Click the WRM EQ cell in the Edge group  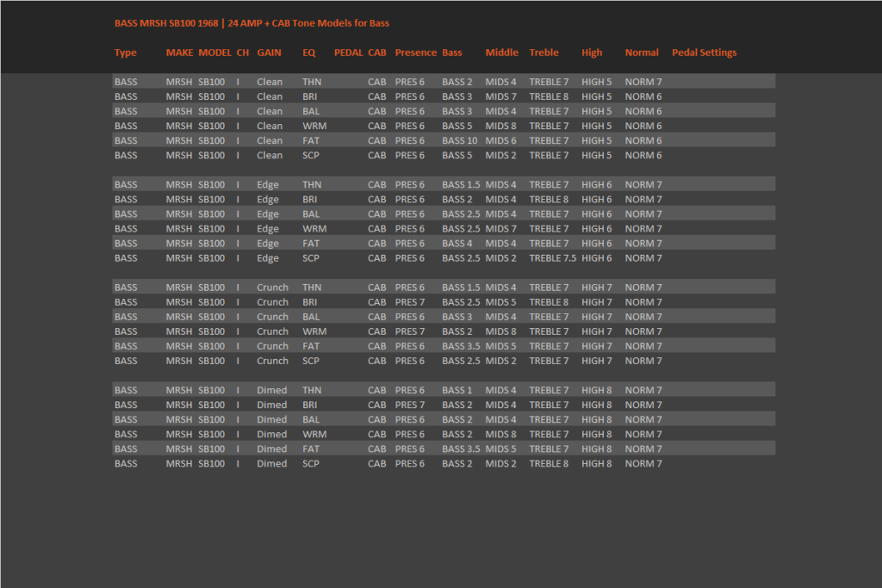tap(314, 229)
